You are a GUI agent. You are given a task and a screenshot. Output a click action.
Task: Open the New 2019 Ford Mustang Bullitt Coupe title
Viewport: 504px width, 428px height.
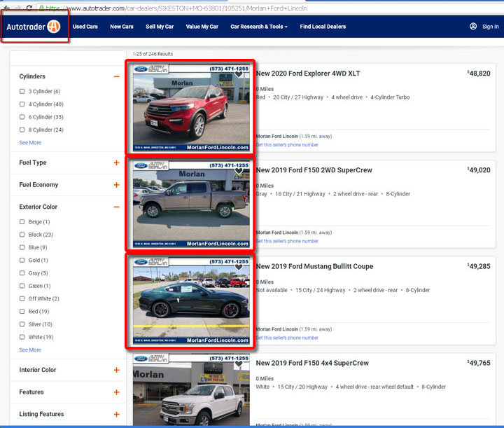pos(315,267)
